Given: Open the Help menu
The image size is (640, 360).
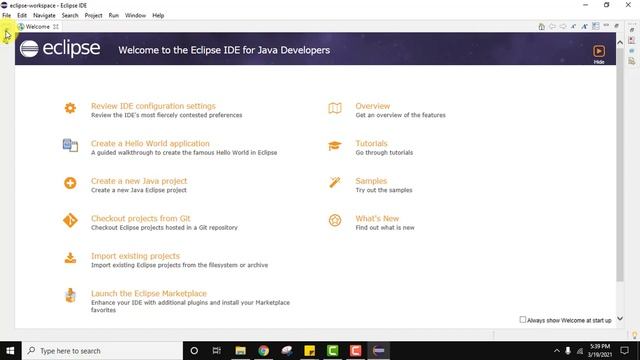Looking at the screenshot, I should click(x=158, y=16).
